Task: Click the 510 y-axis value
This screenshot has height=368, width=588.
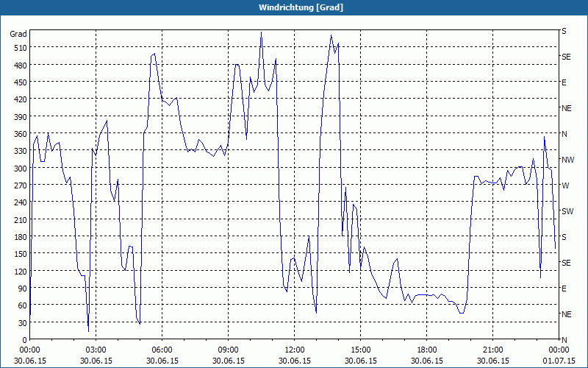Action: 21,48
